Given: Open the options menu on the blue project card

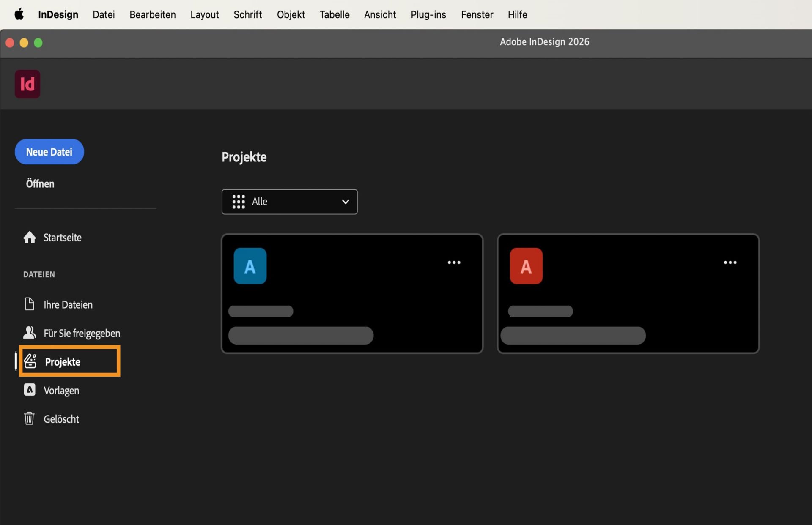Looking at the screenshot, I should pyautogui.click(x=454, y=262).
